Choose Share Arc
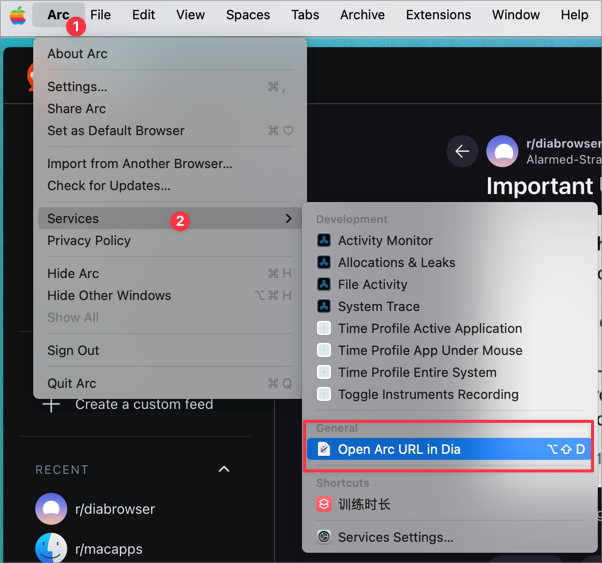The width and height of the screenshot is (602, 563). (170, 109)
